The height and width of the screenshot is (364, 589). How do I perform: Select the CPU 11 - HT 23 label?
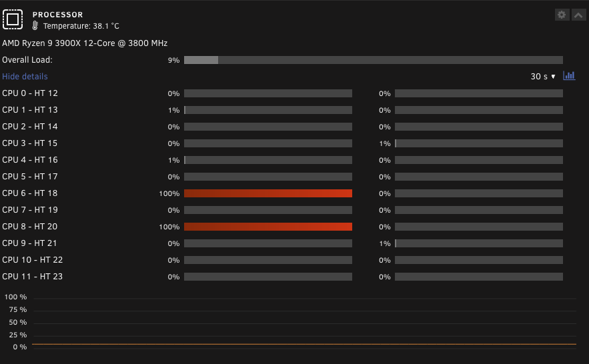pos(32,277)
